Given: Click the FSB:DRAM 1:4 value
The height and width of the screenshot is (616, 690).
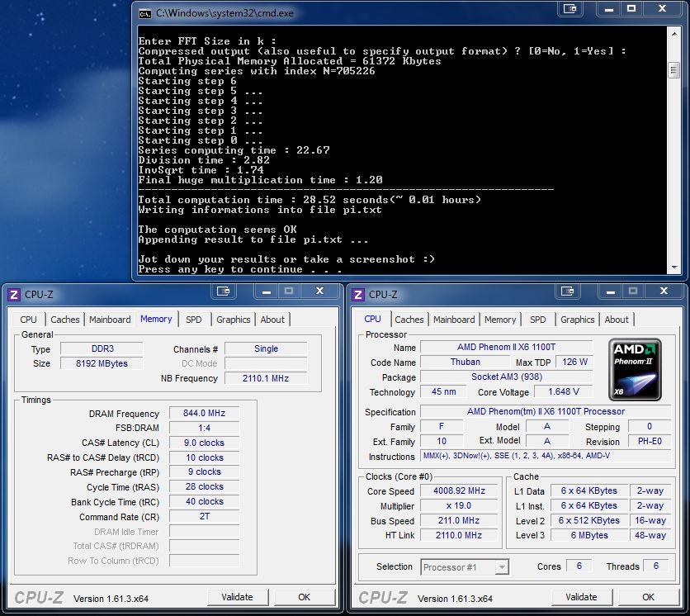Looking at the screenshot, I should coord(204,428).
